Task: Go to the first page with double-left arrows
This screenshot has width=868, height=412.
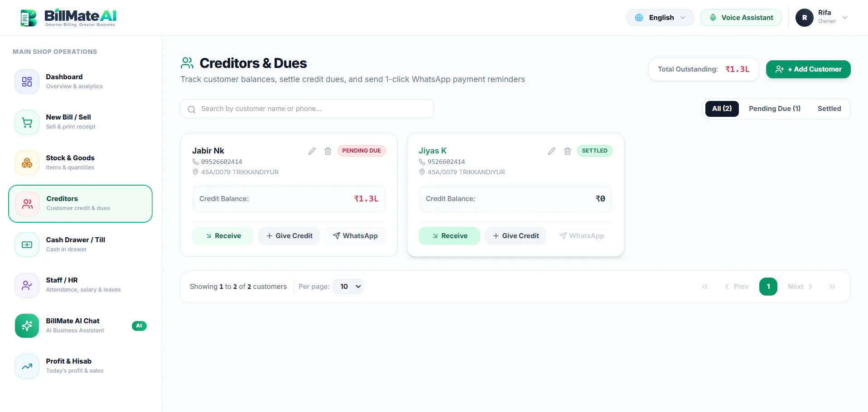Action: pos(705,287)
